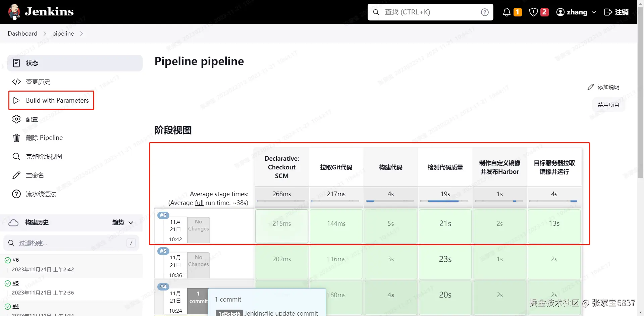Image resolution: width=644 pixels, height=316 pixels.
Task: Open build #6 link in history
Action: point(16,260)
